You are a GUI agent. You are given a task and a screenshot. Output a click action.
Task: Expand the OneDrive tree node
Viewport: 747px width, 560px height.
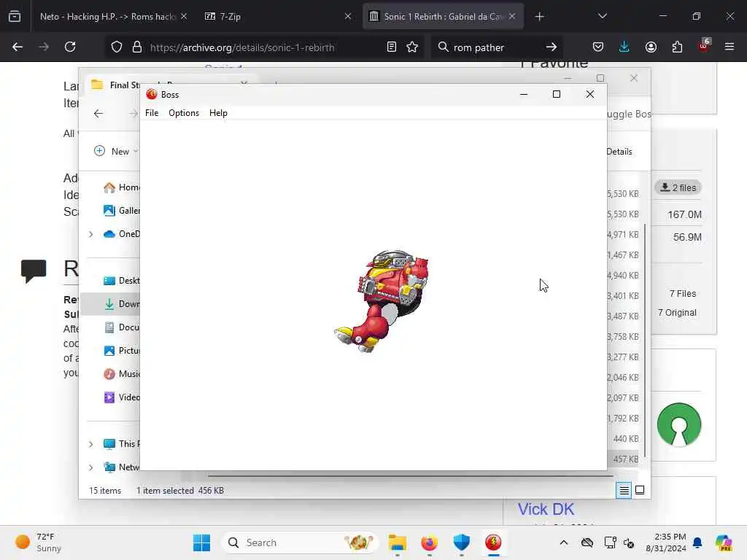(90, 234)
